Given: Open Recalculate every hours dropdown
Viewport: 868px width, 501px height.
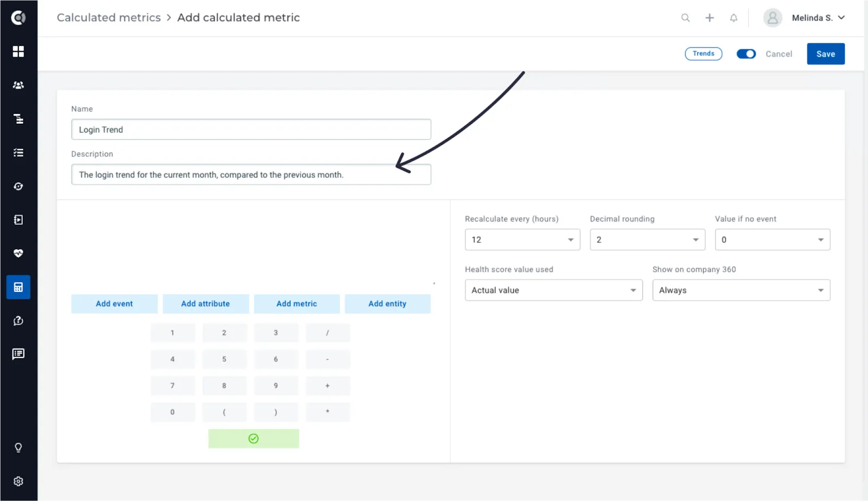Looking at the screenshot, I should click(522, 239).
